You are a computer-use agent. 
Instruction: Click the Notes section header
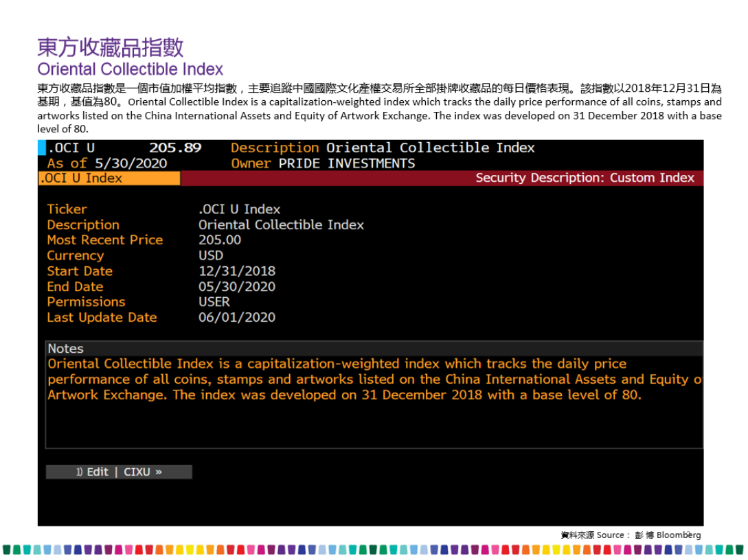click(x=374, y=349)
